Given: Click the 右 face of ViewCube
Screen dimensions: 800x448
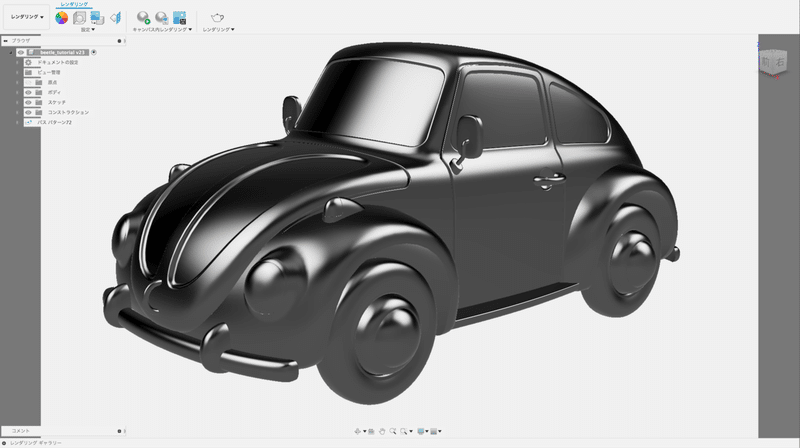Looking at the screenshot, I should pyautogui.click(x=780, y=62).
